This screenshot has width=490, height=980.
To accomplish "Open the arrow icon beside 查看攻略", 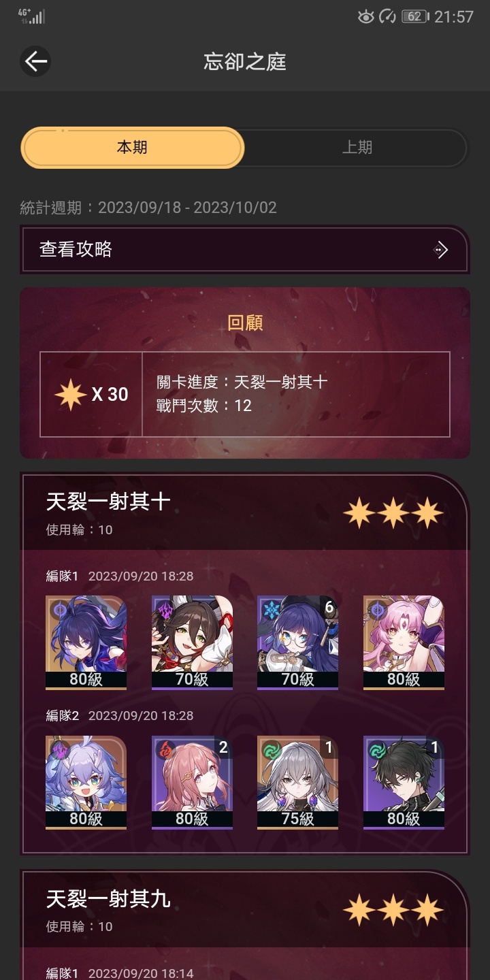I will 441,250.
